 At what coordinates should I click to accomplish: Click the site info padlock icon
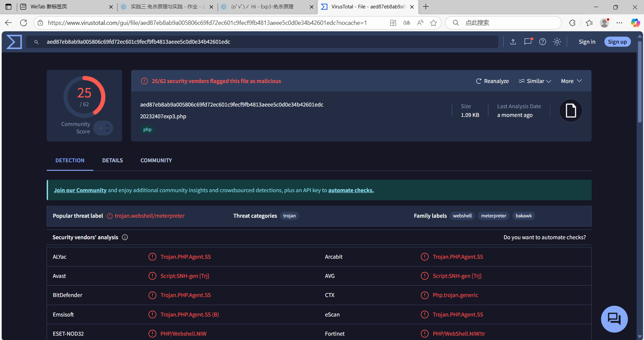point(40,23)
